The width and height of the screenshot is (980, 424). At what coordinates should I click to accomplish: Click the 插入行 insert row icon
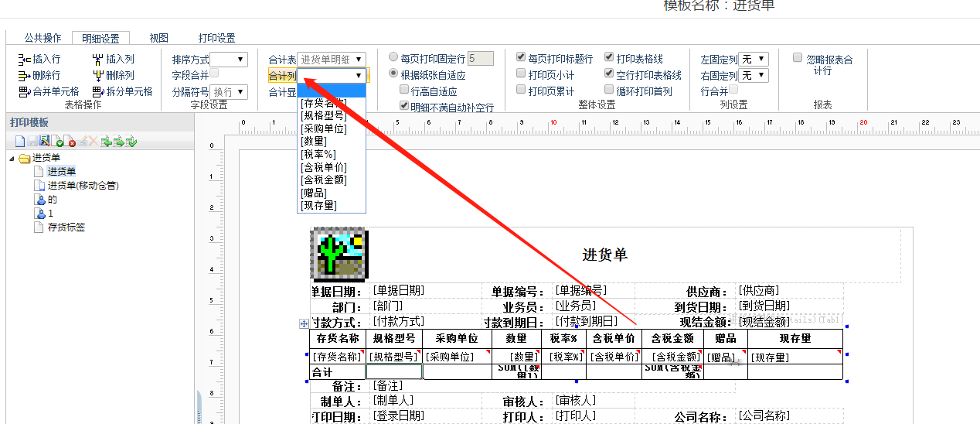coord(23,59)
